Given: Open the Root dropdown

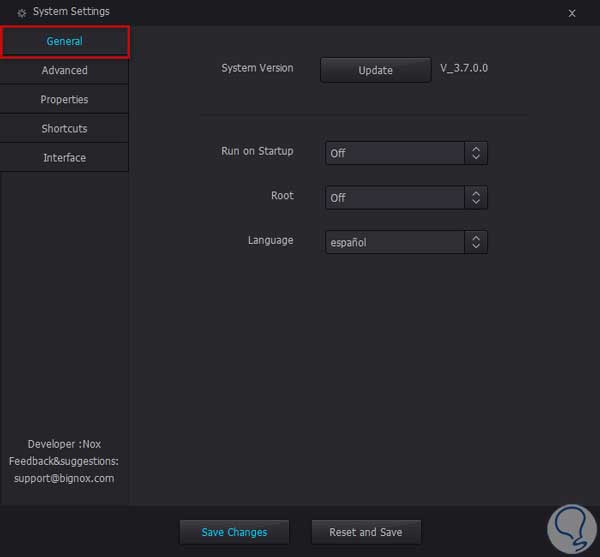Looking at the screenshot, I should point(406,197).
